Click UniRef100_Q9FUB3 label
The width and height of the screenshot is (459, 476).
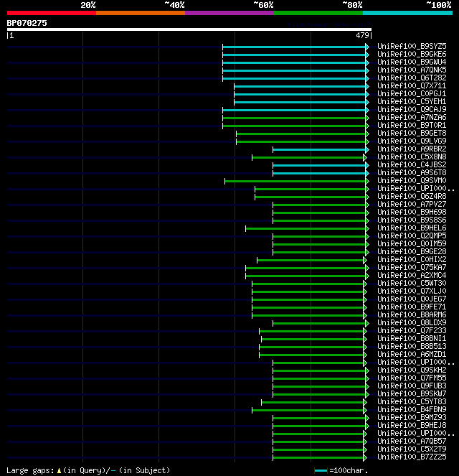(x=412, y=386)
